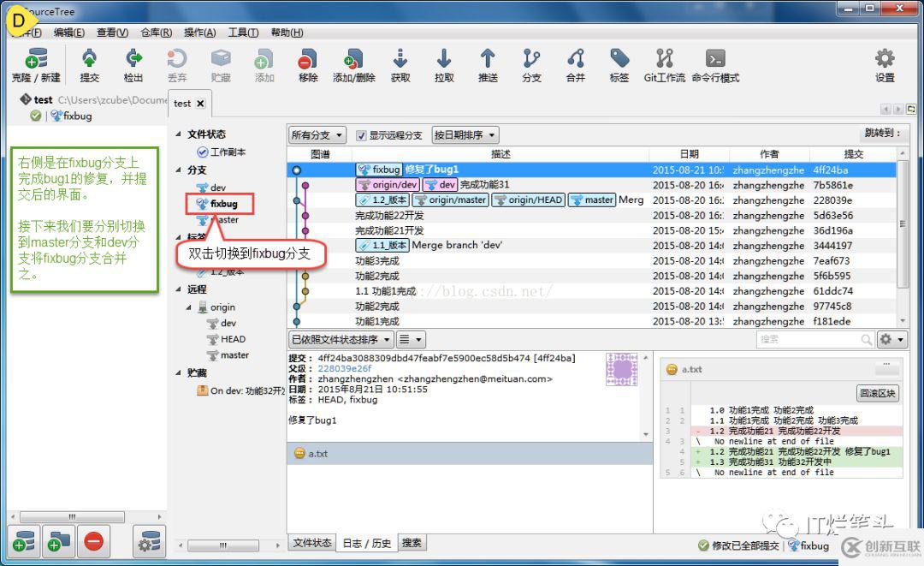Collapse the File Status (文件状态) section

pyautogui.click(x=178, y=134)
